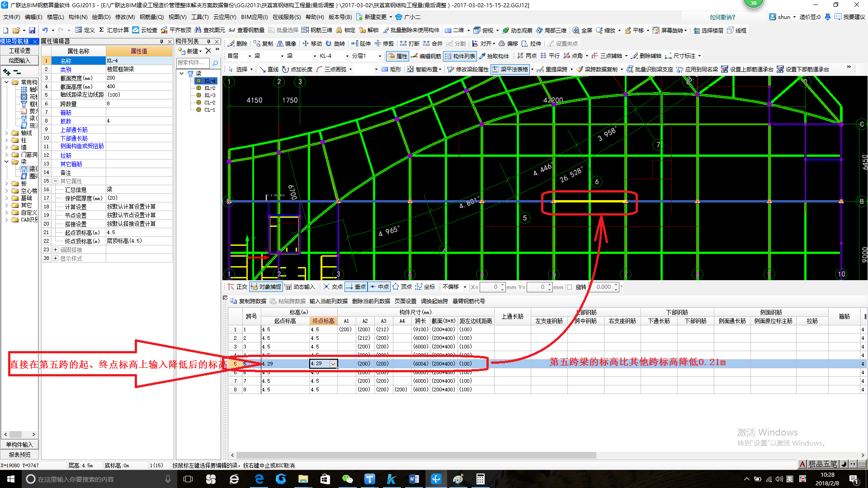Expand the 锚固搭接 property group

[55, 250]
